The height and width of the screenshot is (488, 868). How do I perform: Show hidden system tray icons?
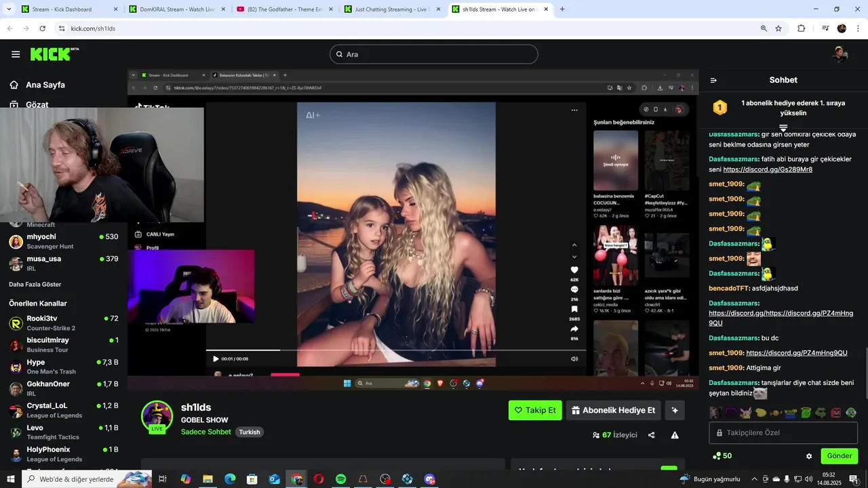754,479
